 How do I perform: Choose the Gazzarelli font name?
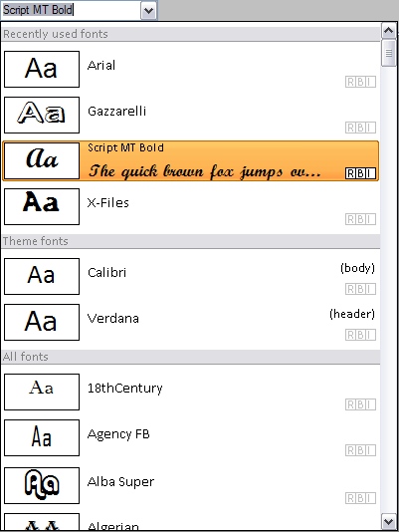[x=117, y=112]
